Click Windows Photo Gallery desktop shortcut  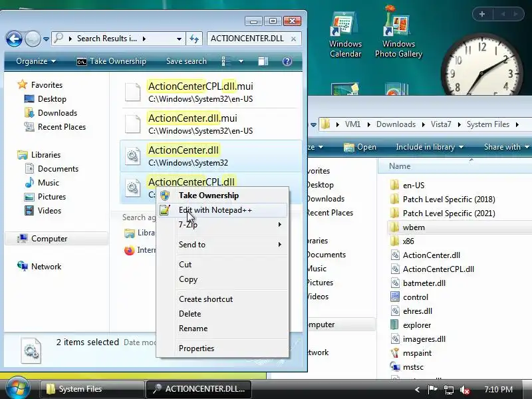click(x=398, y=32)
